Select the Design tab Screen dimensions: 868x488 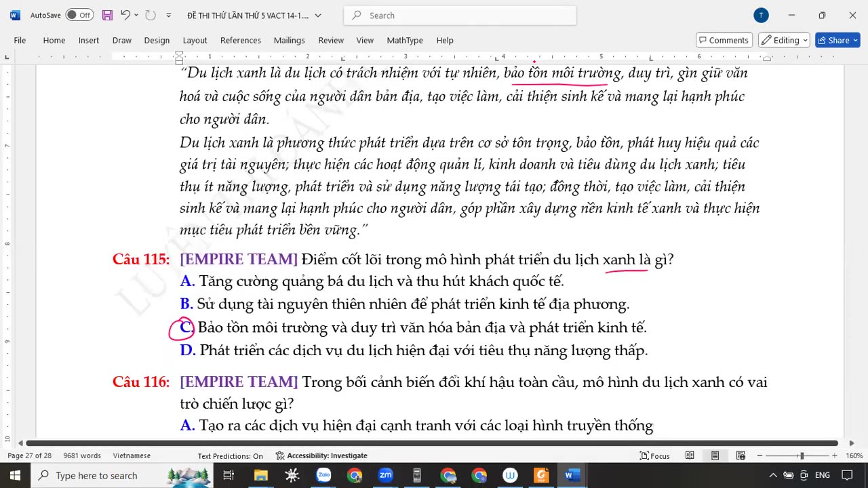[157, 40]
